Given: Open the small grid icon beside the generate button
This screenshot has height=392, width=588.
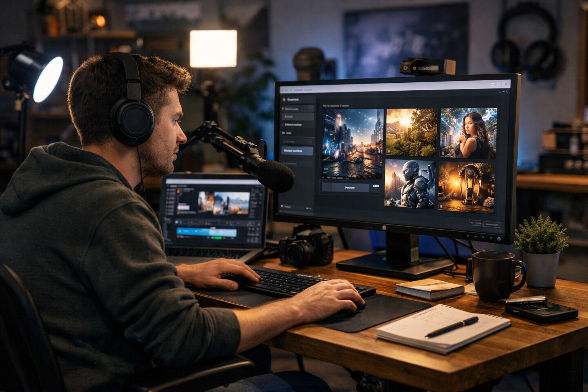Looking at the screenshot, I should [x=376, y=186].
